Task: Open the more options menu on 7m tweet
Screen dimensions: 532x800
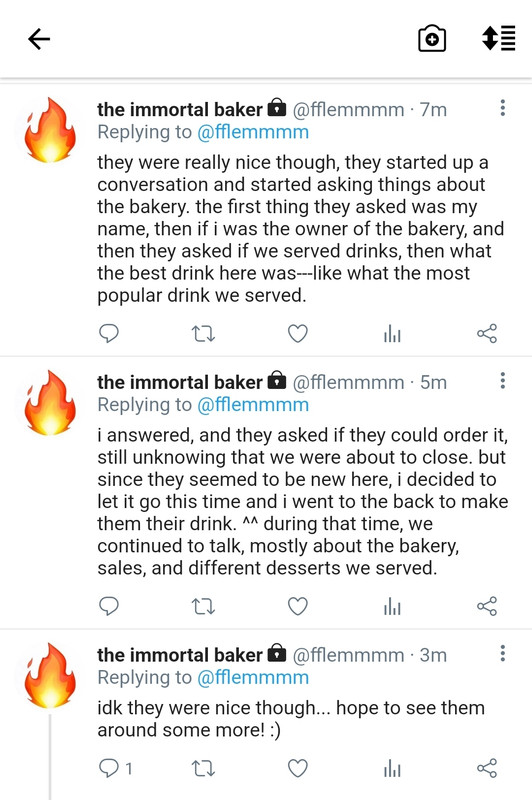Action: click(503, 108)
